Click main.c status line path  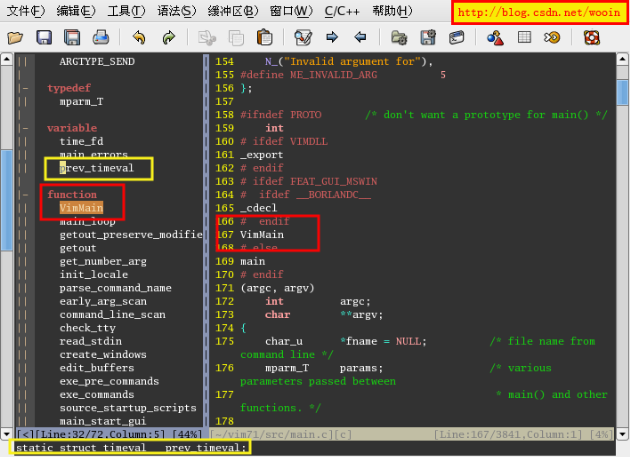tap(273, 434)
